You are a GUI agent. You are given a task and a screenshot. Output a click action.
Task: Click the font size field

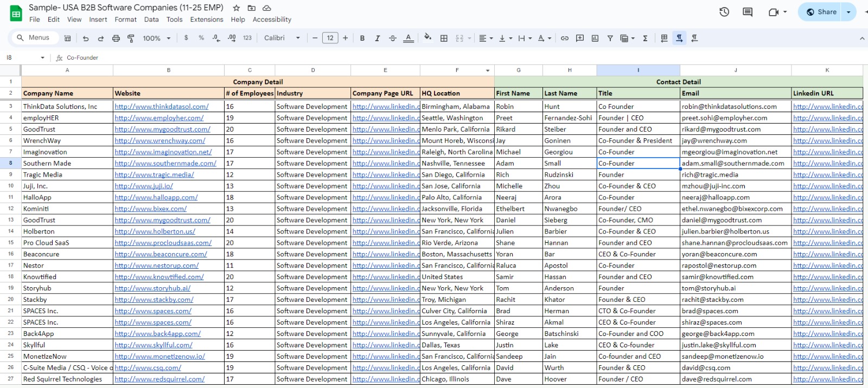click(x=330, y=38)
